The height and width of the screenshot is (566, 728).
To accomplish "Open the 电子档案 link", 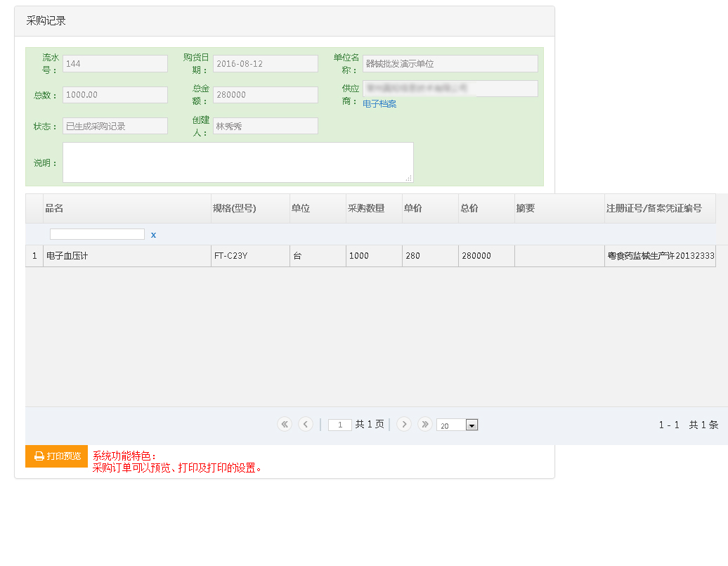I will click(379, 104).
